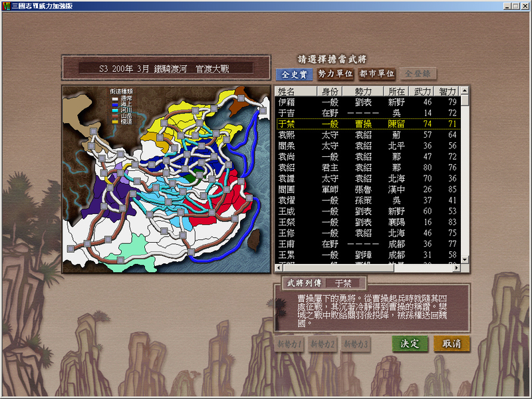
Task: Sort by the 武力 column header
Action: click(x=422, y=91)
